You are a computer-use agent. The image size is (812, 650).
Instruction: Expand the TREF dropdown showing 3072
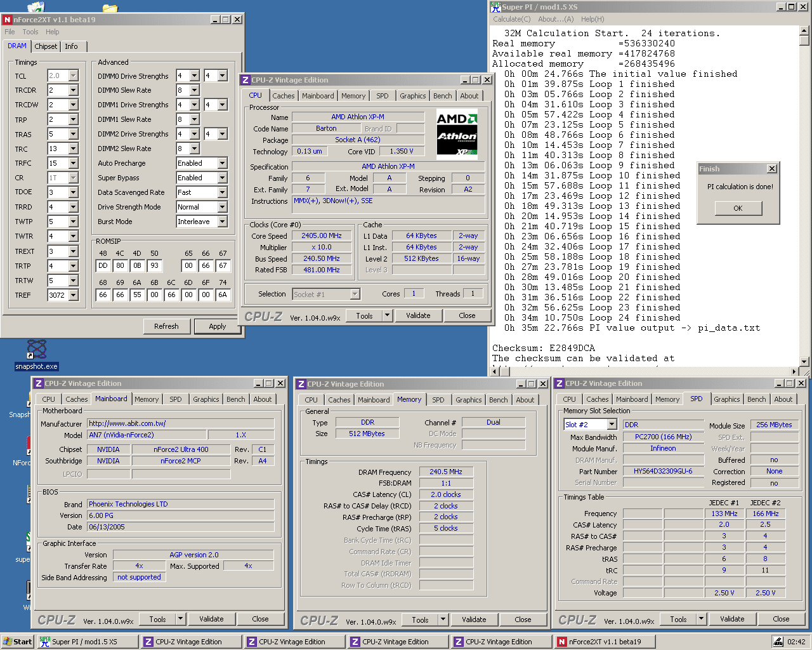(74, 295)
